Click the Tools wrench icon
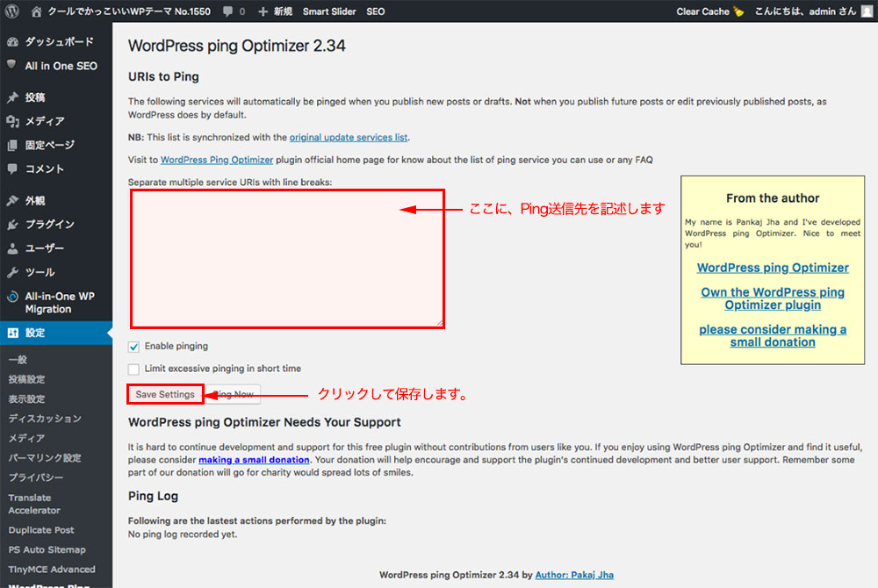This screenshot has height=588, width=878. point(12,272)
